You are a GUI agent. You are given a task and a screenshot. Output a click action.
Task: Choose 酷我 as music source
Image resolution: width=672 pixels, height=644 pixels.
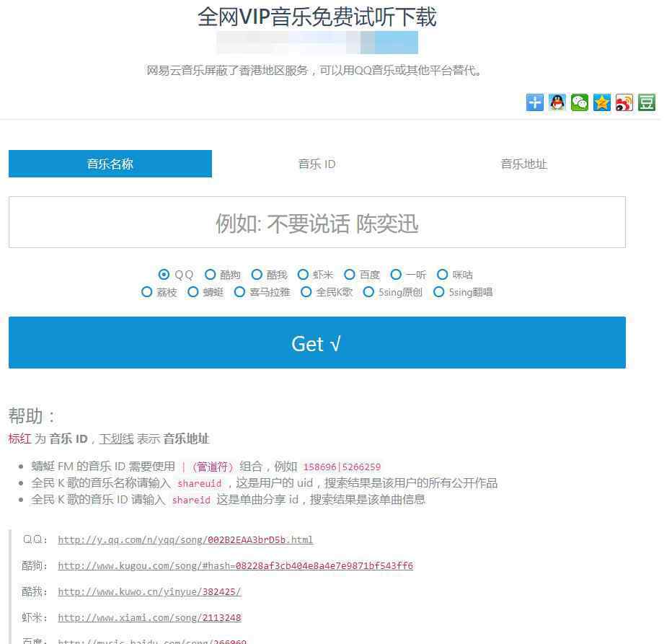pyautogui.click(x=257, y=274)
